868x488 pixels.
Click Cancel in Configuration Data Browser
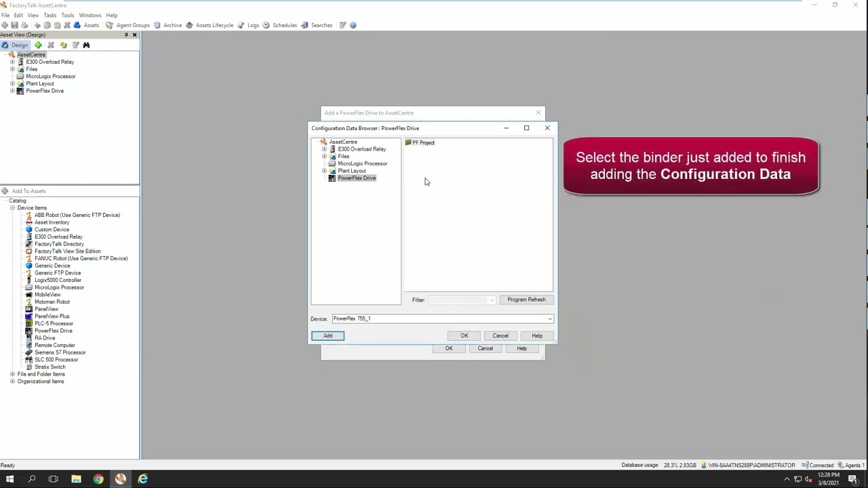tap(500, 335)
